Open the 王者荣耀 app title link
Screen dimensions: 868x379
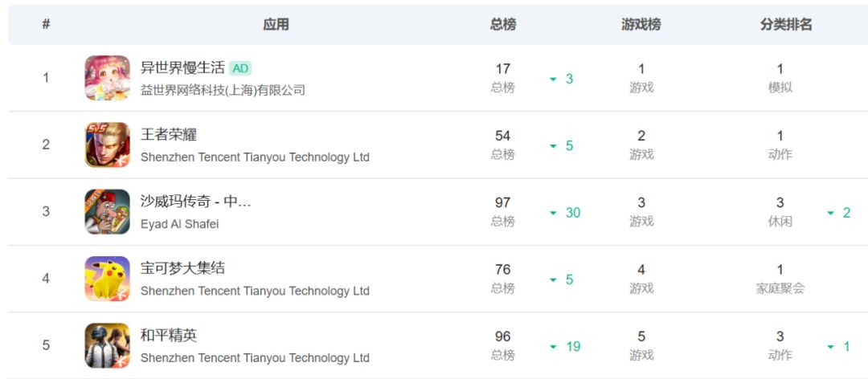point(169,134)
